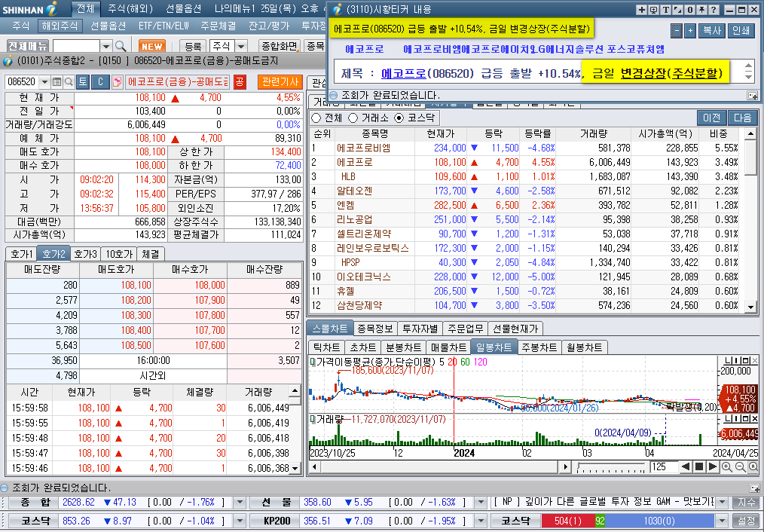Screen dimensions: 764x532
Task: Click the 0 icon in 시황티커 title bar
Action: click(690, 10)
